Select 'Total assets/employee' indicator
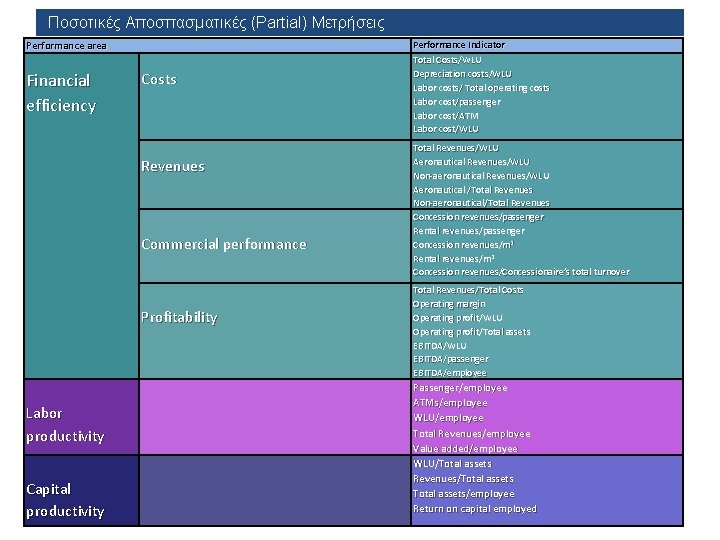 464,494
